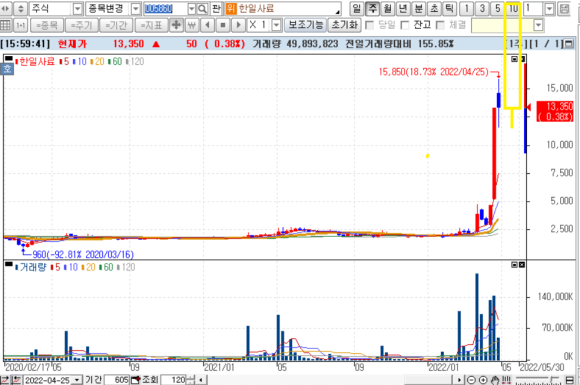580x385 pixels.
Task: Click the 1•1 chart ratio icon
Action: click(21, 25)
